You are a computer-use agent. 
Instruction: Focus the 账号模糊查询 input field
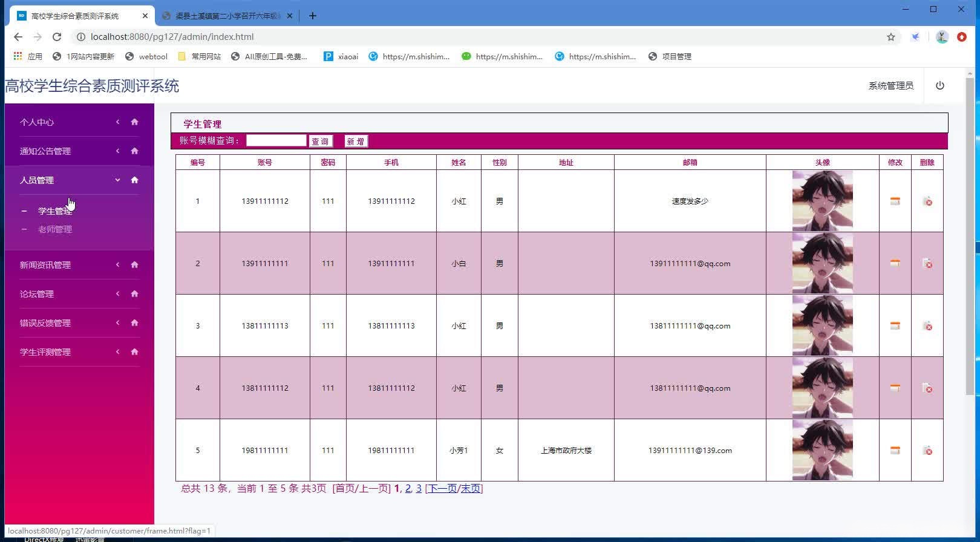coord(276,140)
